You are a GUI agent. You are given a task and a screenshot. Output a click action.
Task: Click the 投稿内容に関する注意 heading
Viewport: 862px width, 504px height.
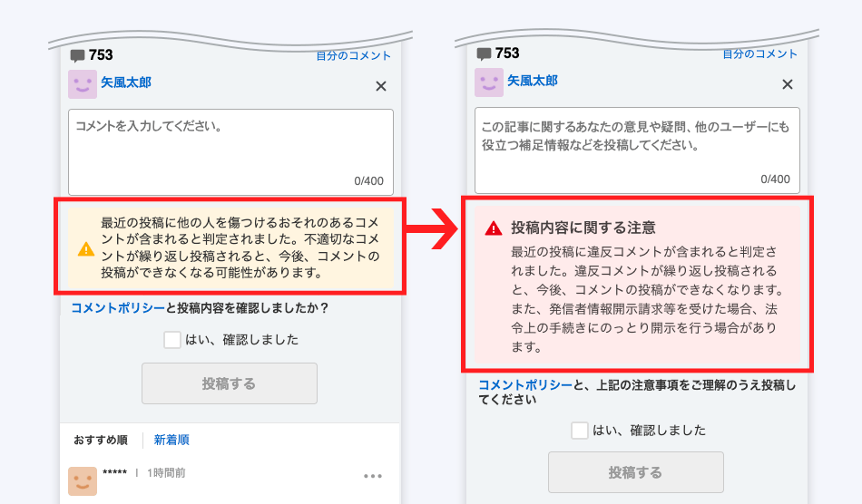pos(583,228)
